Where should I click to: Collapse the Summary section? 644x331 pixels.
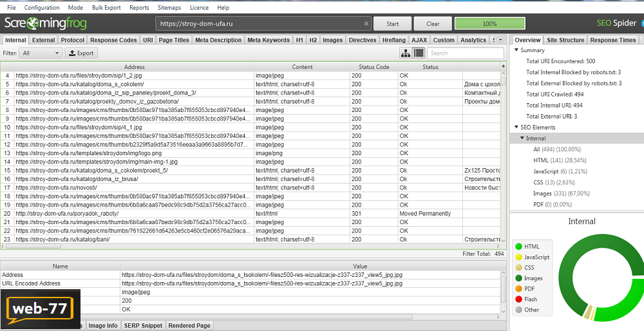(x=516, y=50)
